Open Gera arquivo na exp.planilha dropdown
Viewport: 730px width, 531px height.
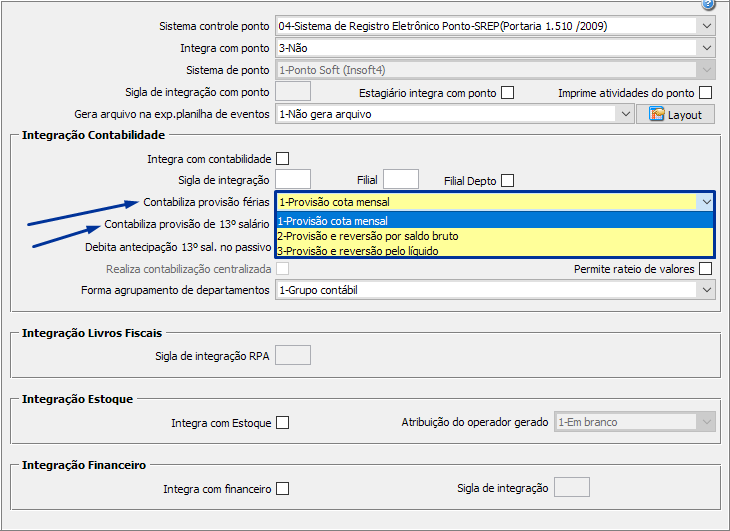pos(624,114)
